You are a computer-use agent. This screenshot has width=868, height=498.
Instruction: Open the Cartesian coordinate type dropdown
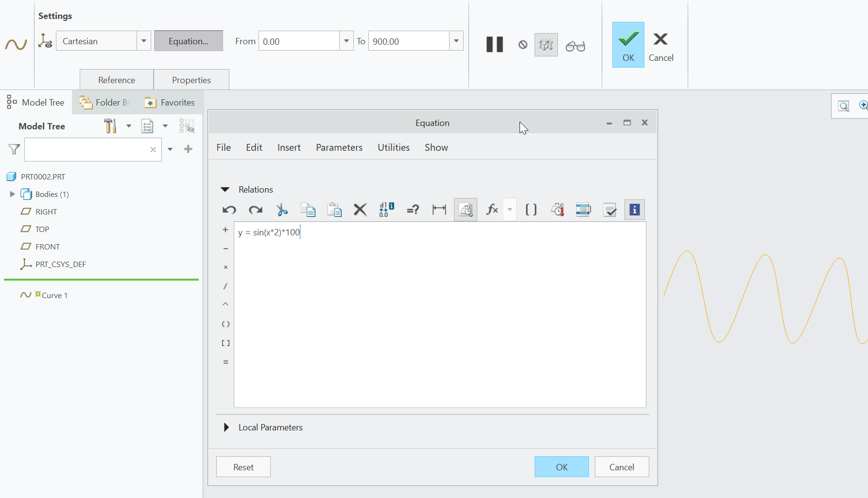point(143,41)
